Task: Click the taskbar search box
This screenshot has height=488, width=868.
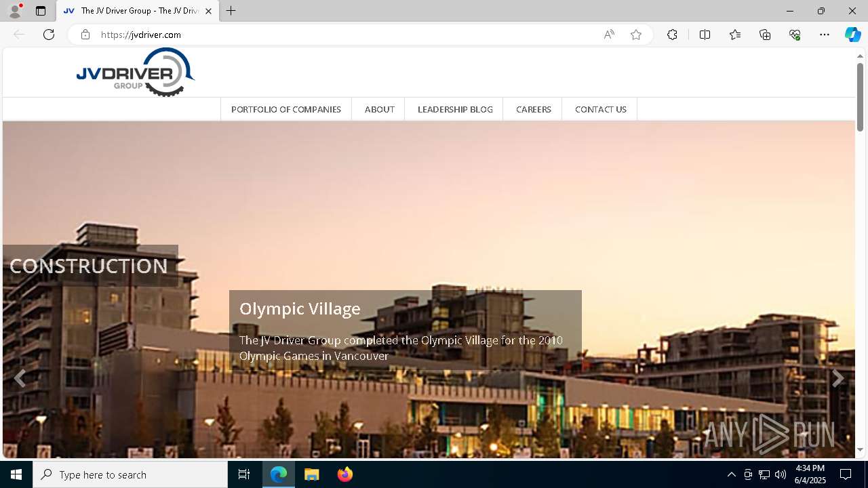Action: (x=130, y=474)
